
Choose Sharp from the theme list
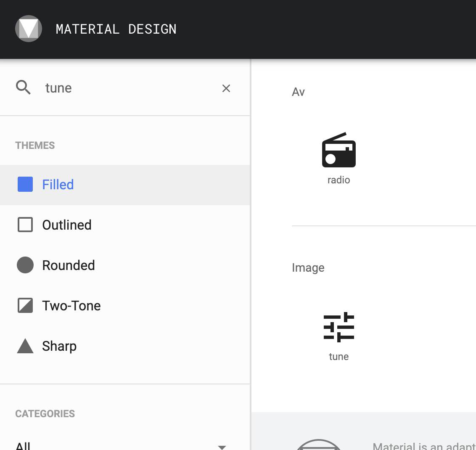pos(59,346)
